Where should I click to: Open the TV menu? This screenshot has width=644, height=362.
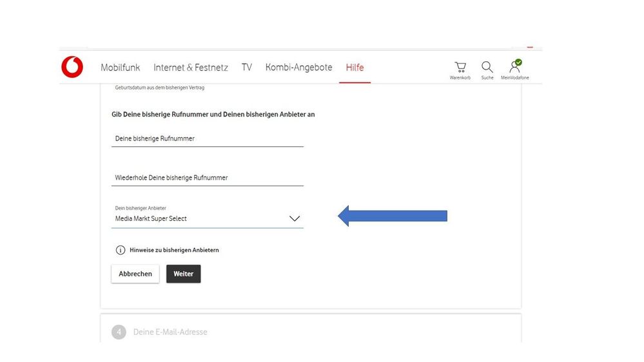pos(246,67)
